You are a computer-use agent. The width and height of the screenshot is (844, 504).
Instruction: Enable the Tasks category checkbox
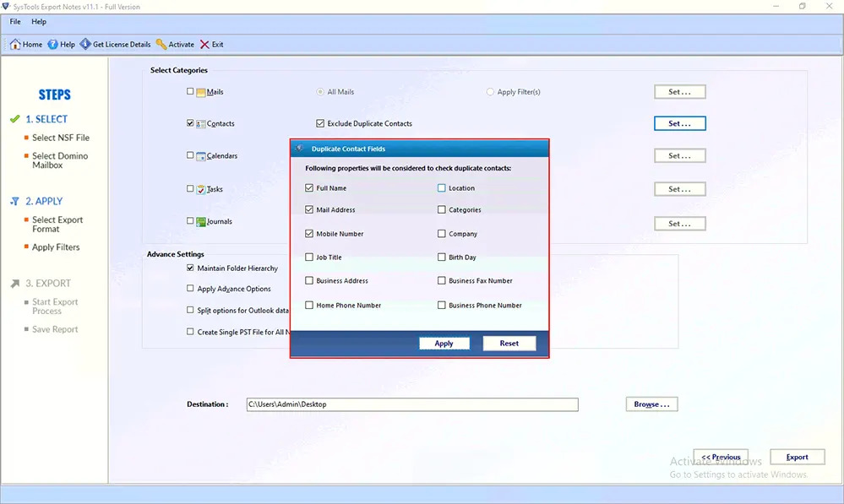tap(190, 188)
